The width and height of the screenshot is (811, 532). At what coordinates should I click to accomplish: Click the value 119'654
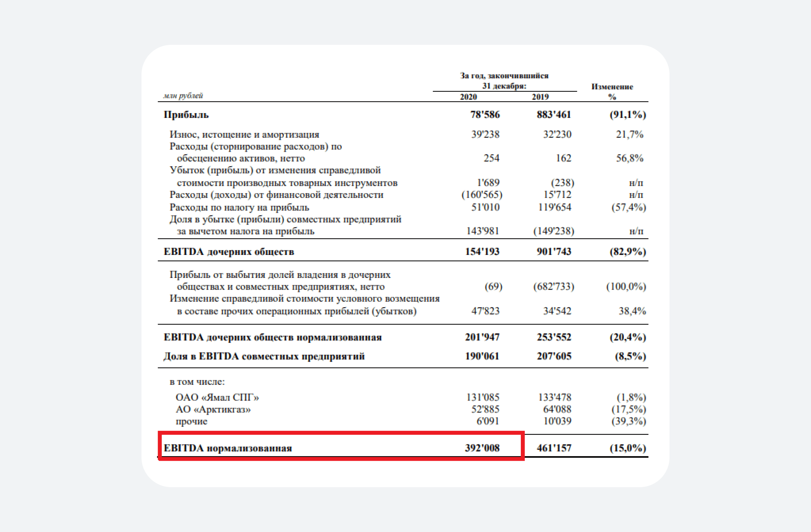pyautogui.click(x=554, y=207)
